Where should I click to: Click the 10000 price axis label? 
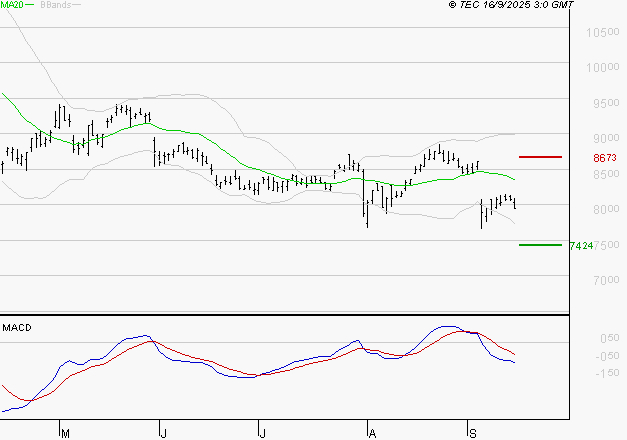[603, 67]
